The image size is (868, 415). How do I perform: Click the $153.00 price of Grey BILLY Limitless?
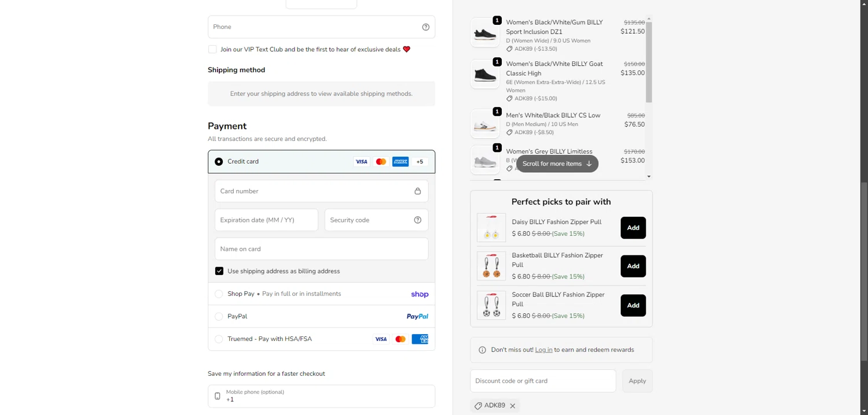tap(632, 161)
